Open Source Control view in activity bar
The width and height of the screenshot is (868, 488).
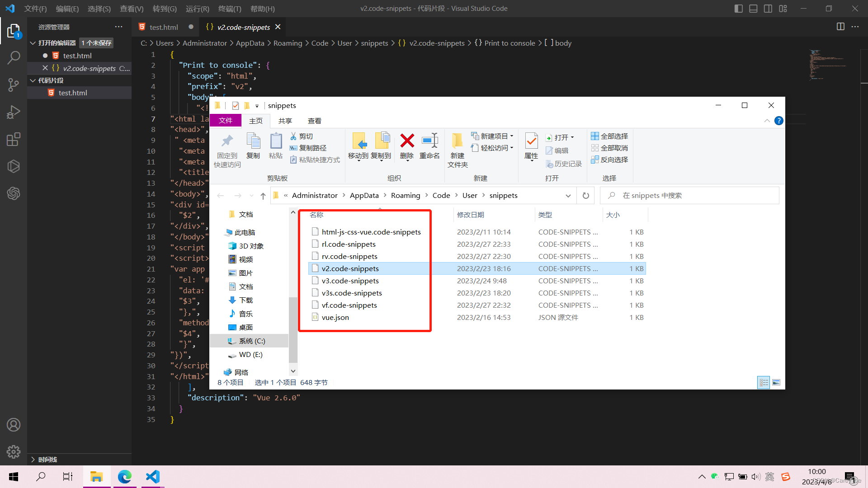point(14,85)
